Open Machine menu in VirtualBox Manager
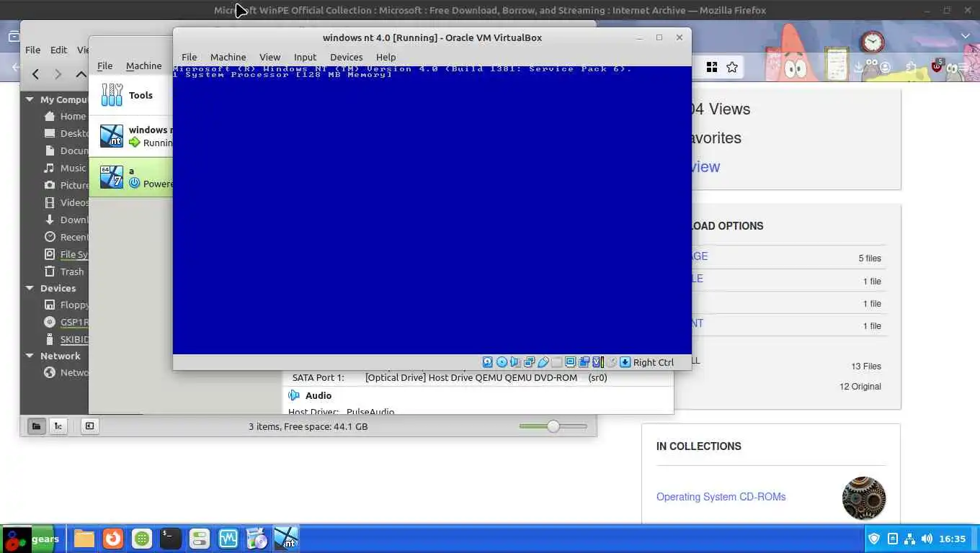Image resolution: width=980 pixels, height=553 pixels. tap(143, 66)
